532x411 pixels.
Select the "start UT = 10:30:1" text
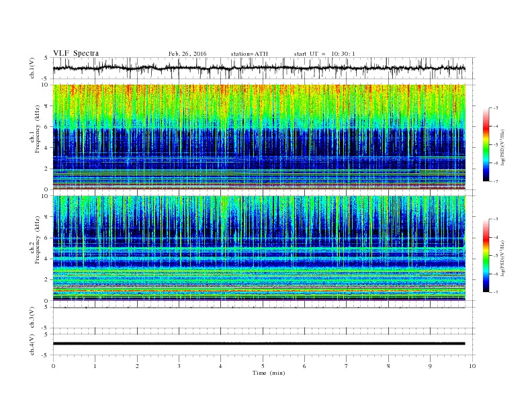[x=324, y=54]
